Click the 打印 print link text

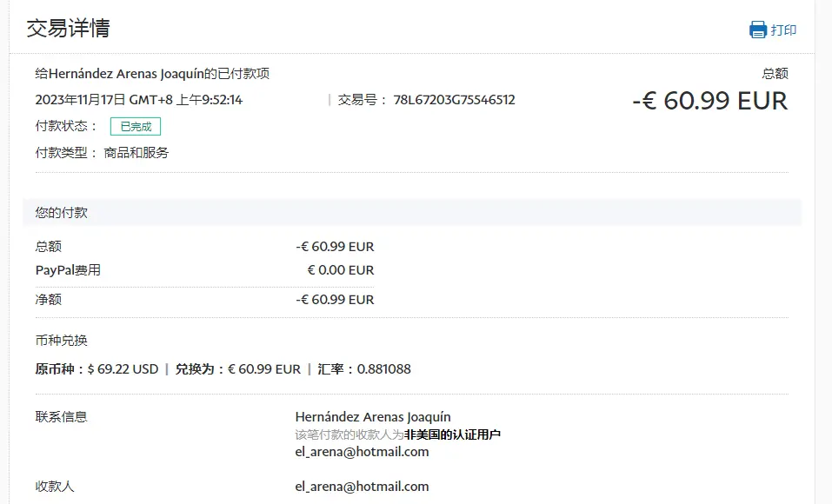pos(783,30)
